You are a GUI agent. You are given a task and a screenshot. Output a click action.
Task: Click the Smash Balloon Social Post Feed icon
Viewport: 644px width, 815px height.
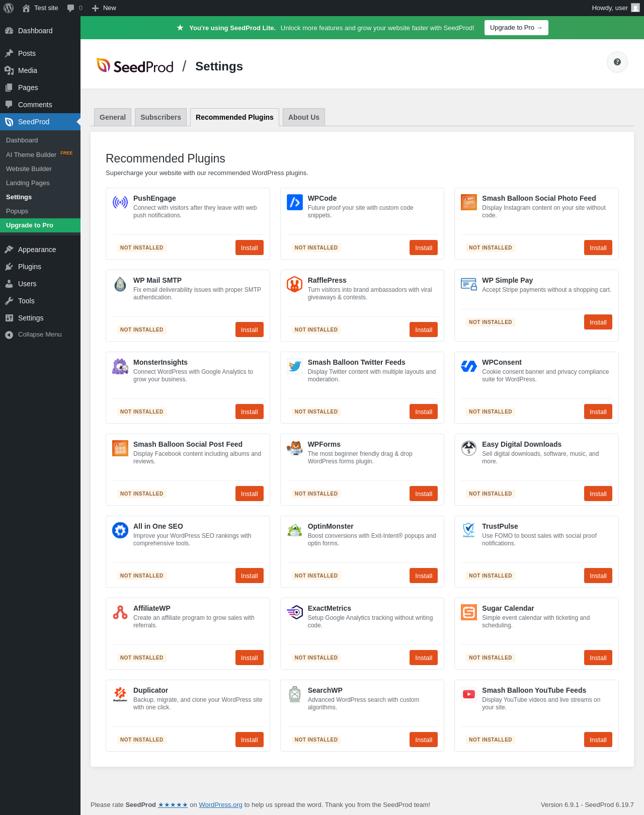click(x=120, y=448)
